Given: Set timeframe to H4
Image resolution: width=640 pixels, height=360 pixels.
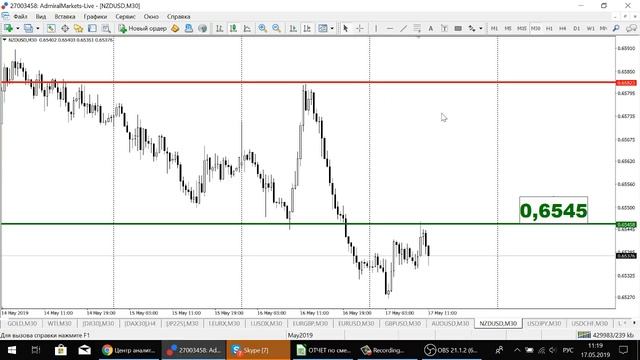Looking at the screenshot, I should [562, 28].
